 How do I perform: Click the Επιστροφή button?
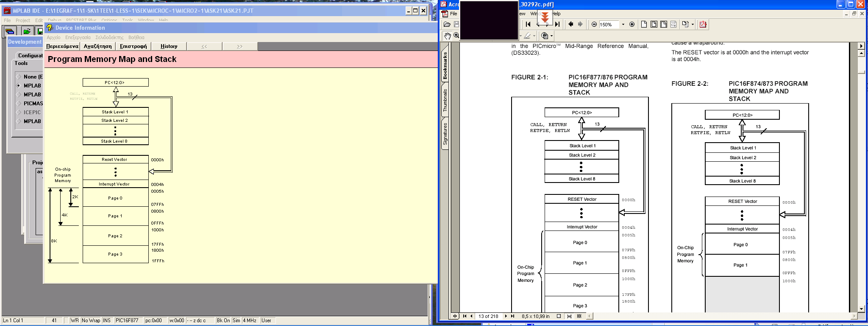click(x=134, y=46)
